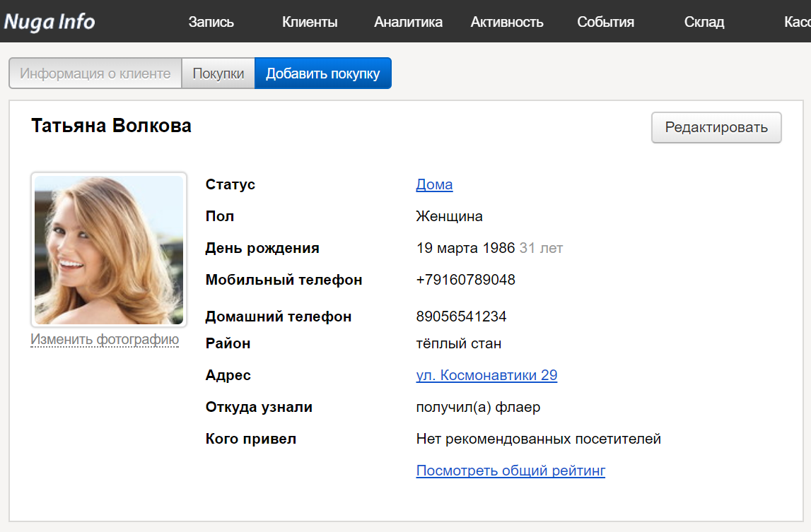Click the Изменить фотографию link
Viewport: 811px width, 532px height.
pyautogui.click(x=105, y=340)
